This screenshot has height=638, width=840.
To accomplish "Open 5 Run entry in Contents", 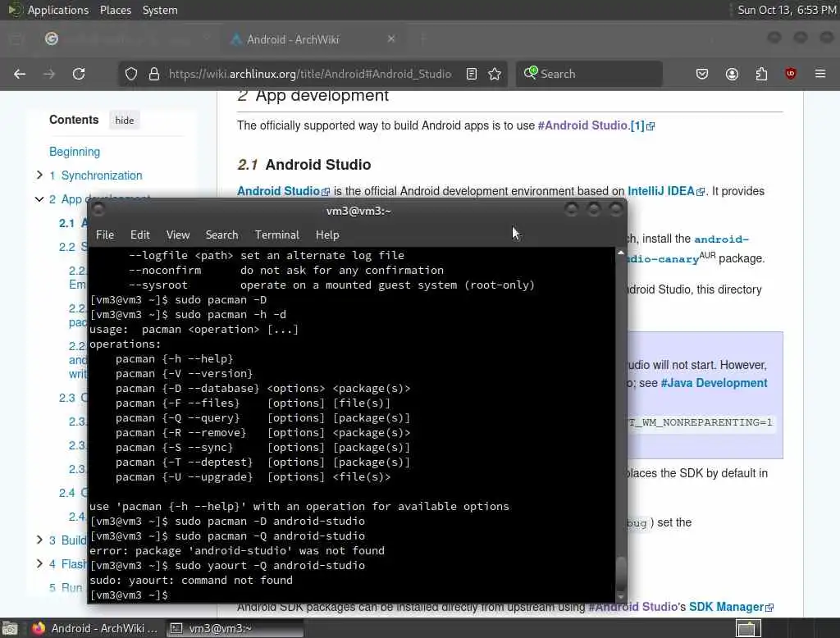I will tap(66, 588).
